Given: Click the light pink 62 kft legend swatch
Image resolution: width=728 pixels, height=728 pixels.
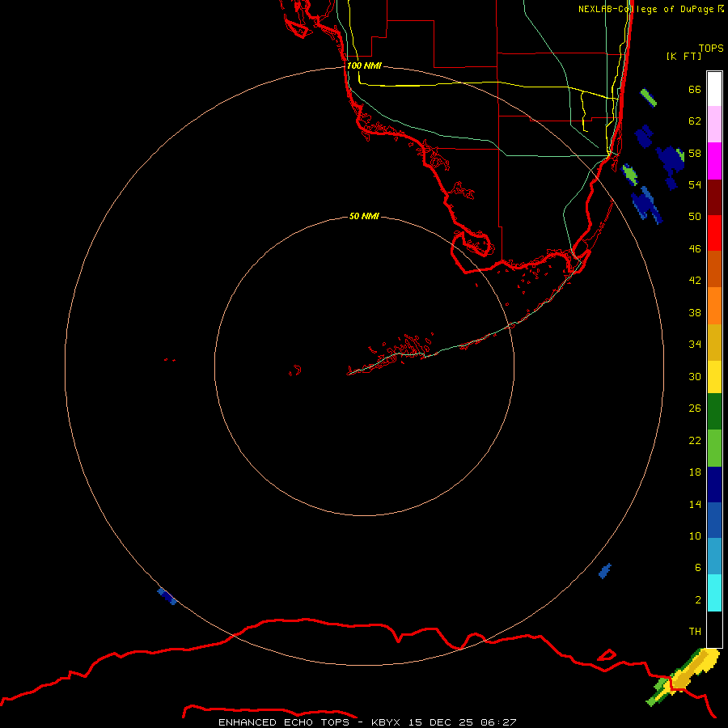Looking at the screenshot, I should point(714,125).
